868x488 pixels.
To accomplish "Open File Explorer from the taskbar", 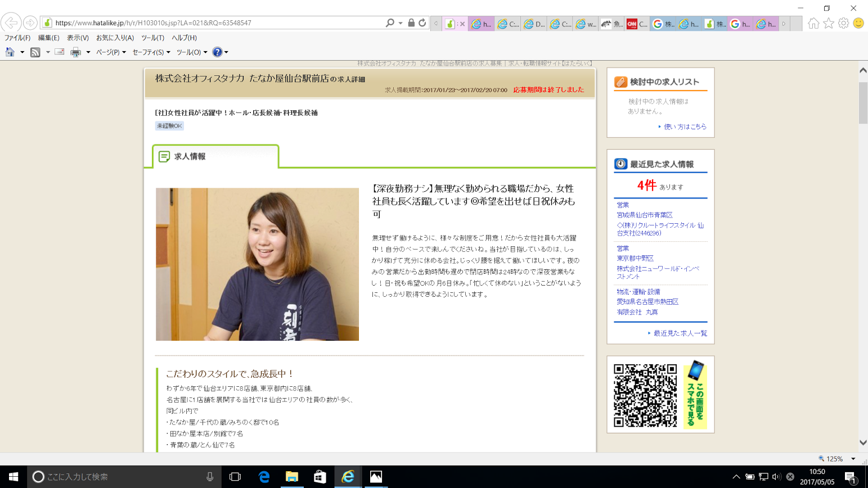I will [x=291, y=477].
